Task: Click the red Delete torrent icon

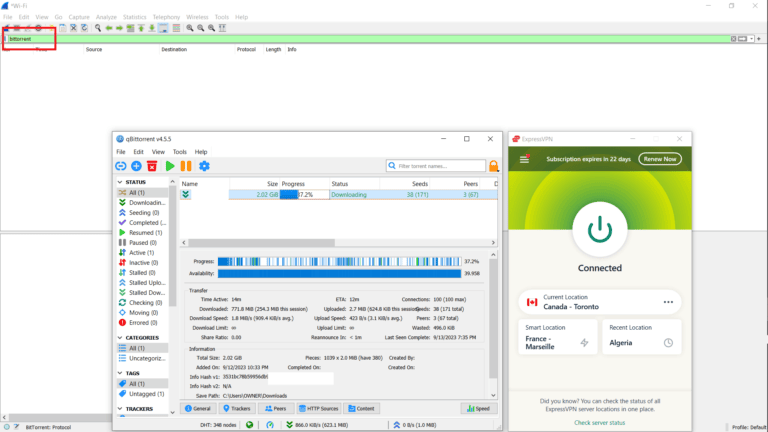Action: (x=152, y=166)
